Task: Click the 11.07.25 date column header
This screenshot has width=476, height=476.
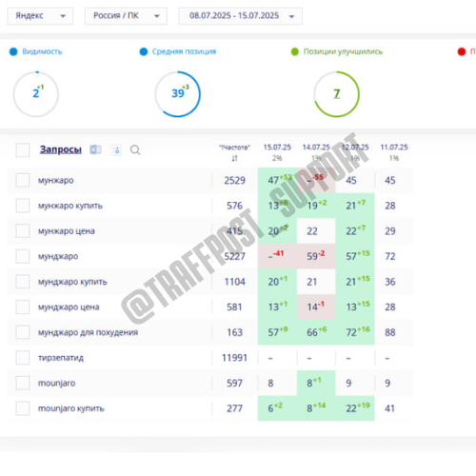Action: [x=394, y=148]
